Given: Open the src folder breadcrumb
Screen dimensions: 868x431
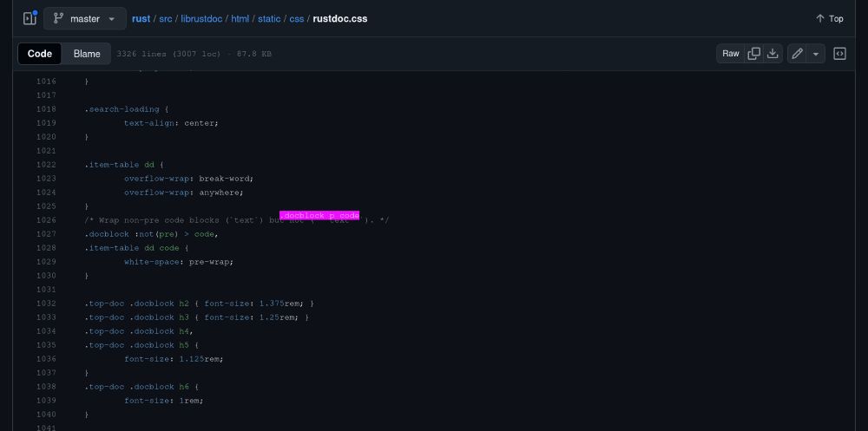Looking at the screenshot, I should (166, 18).
